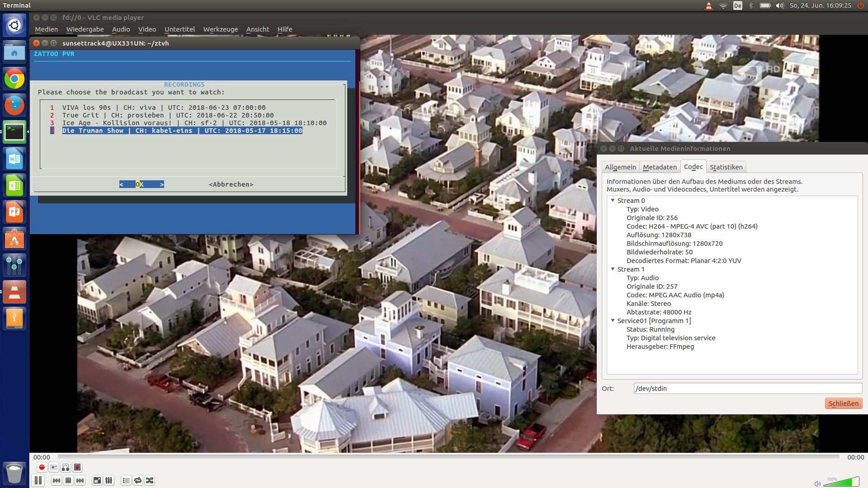
Task: Open extended settings and effects
Action: (109, 480)
